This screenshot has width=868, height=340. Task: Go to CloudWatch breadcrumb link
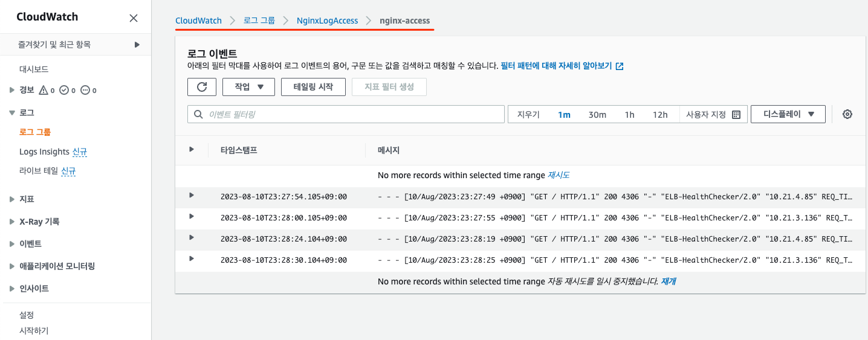198,21
